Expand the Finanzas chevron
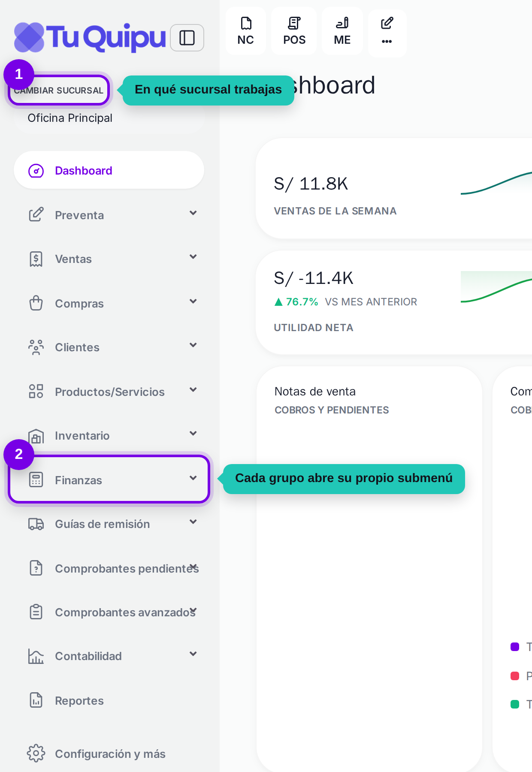 point(193,478)
